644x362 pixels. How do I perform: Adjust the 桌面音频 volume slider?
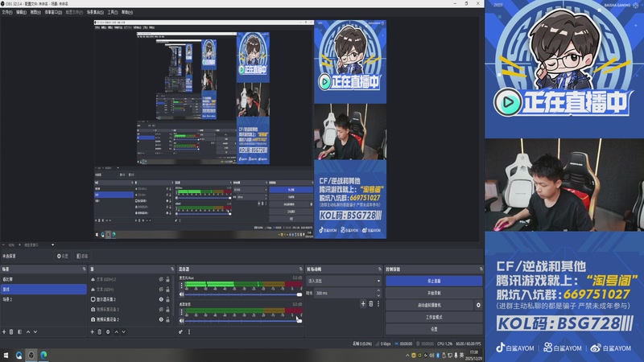click(242, 320)
